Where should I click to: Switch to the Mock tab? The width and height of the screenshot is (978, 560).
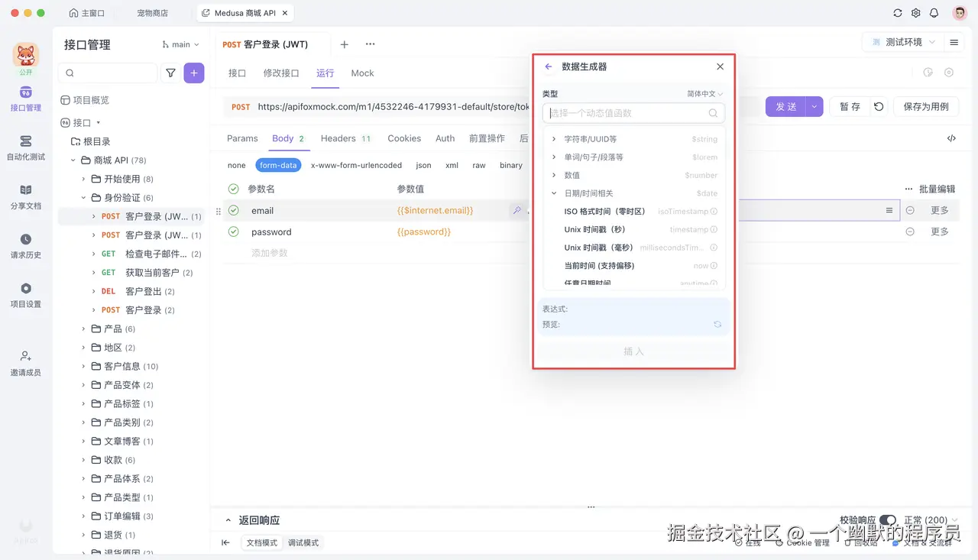click(361, 73)
